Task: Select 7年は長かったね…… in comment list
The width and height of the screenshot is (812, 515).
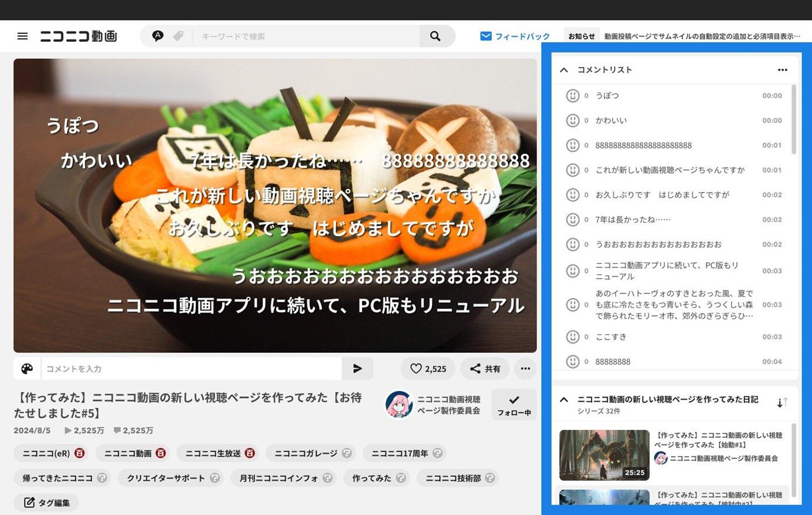Action: [633, 220]
